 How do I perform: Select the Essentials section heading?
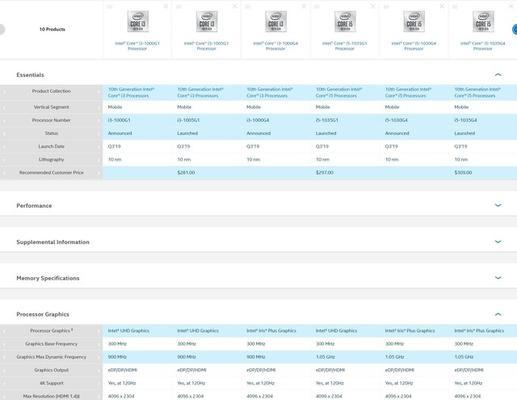click(x=30, y=75)
